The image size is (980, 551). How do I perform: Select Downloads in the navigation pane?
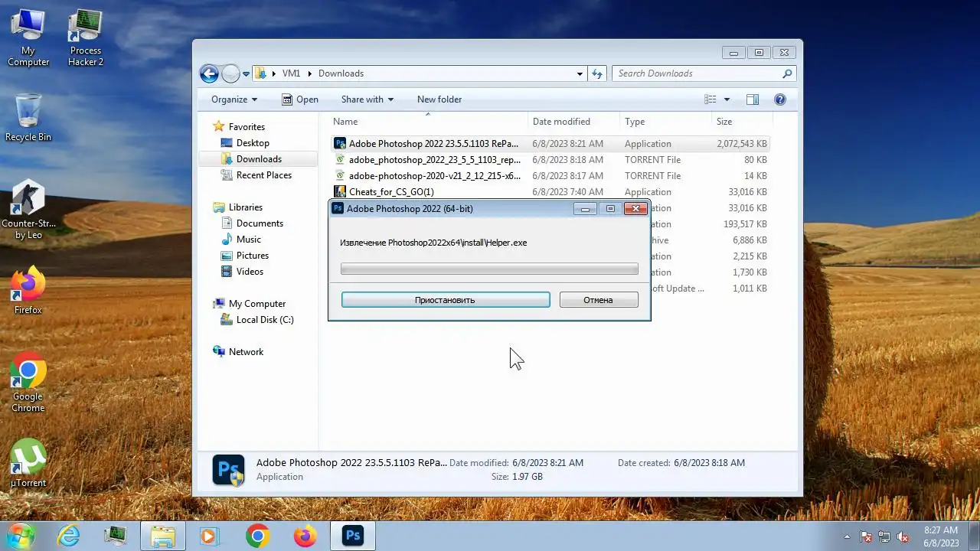(259, 159)
